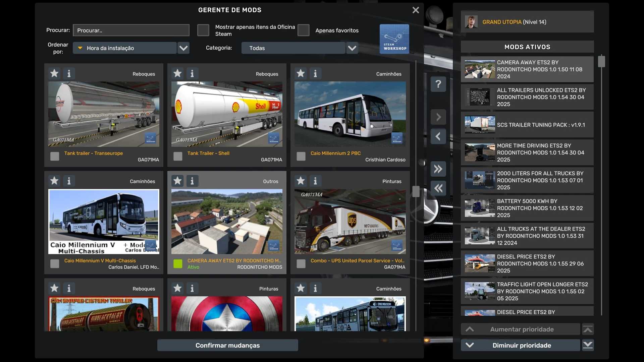Screen dimensions: 644x362
Task: Click Diminuir prioridade button
Action: click(x=521, y=345)
